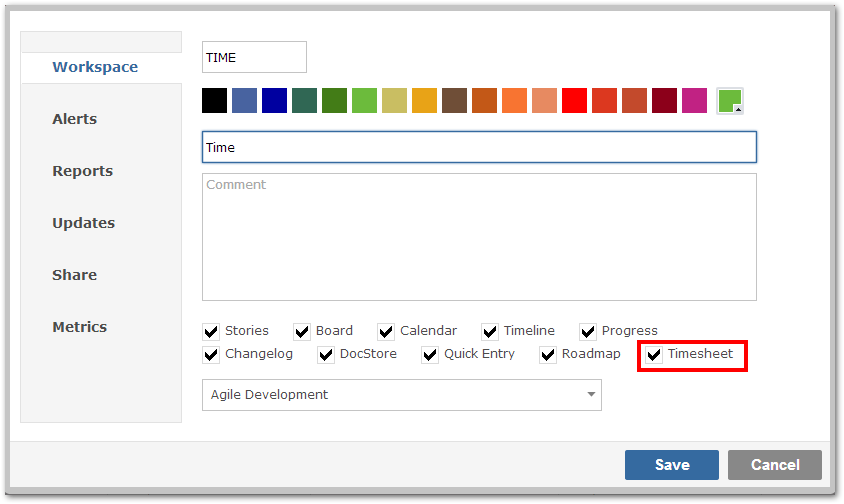Open the Reports tab
844x504 pixels.
(x=82, y=171)
